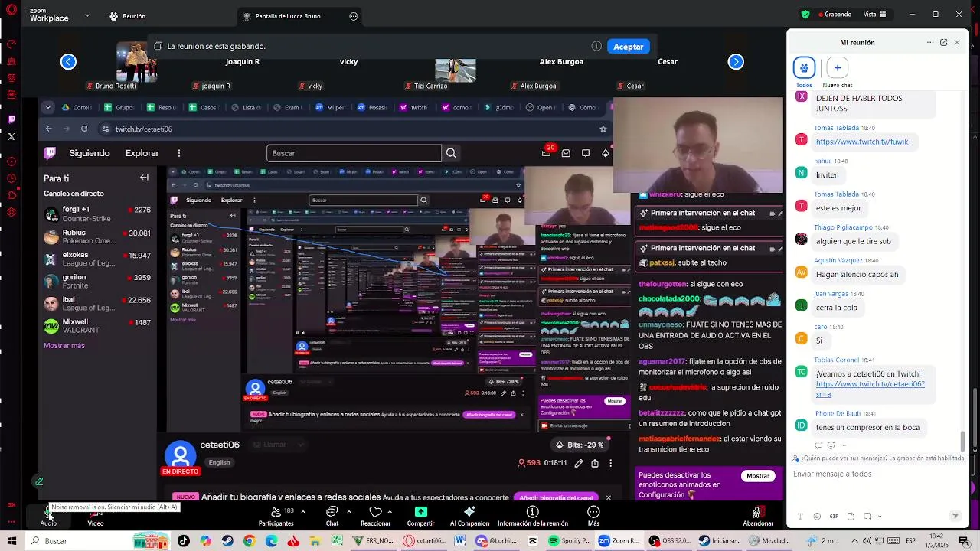Open Twitch three-dot more menu
This screenshot has width=980, height=551.
(x=179, y=153)
